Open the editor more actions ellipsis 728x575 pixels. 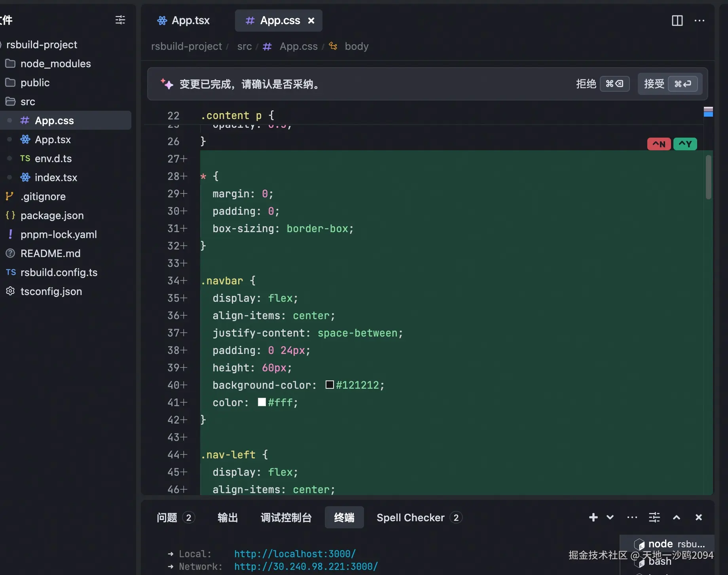699,21
